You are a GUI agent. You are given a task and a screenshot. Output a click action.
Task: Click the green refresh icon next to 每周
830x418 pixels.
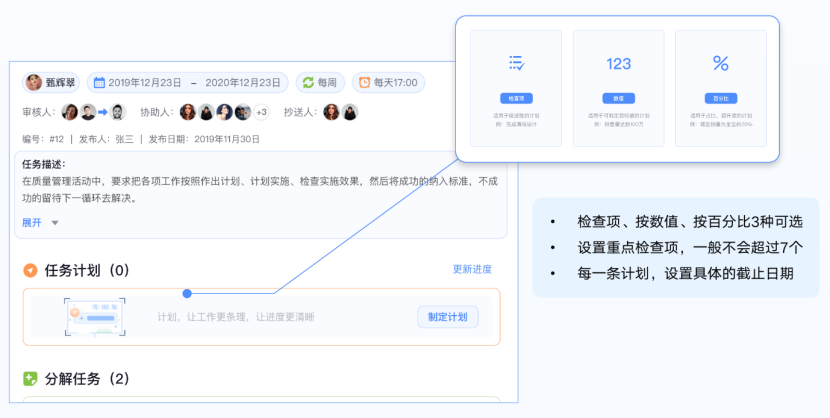[309, 83]
